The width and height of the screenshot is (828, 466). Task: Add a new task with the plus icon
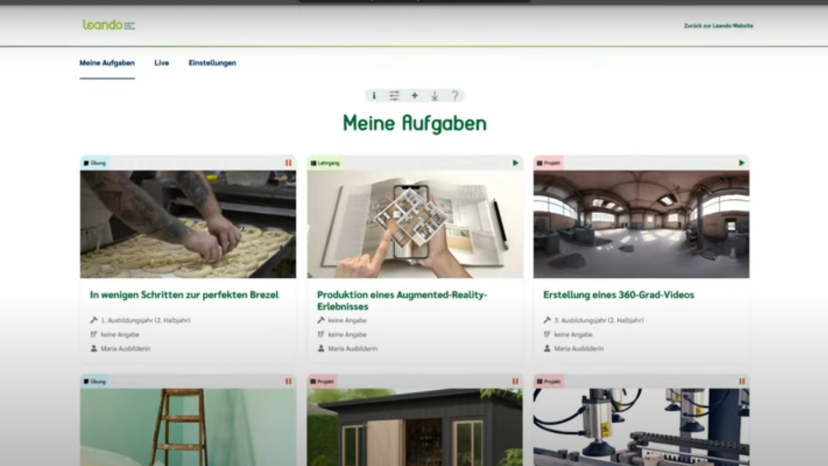pyautogui.click(x=415, y=96)
